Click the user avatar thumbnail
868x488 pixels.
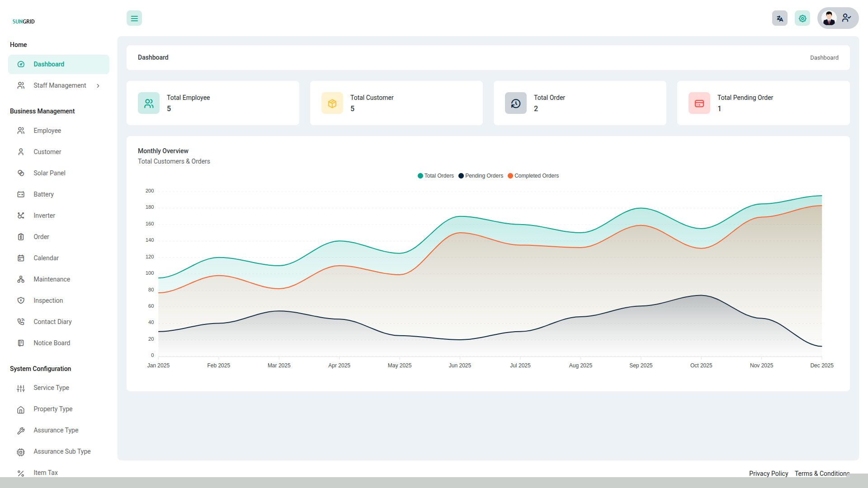[829, 18]
